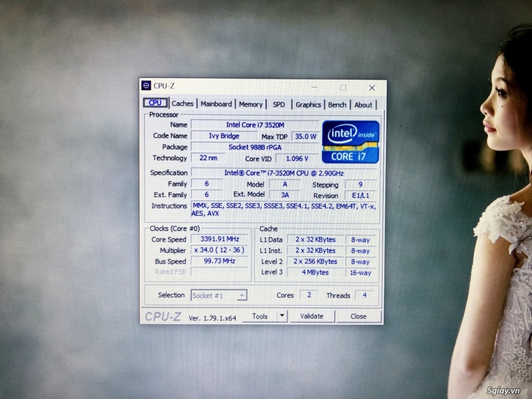Click the Core Speed value 3391.91 MHz
This screenshot has height=399, width=532.
coord(220,239)
